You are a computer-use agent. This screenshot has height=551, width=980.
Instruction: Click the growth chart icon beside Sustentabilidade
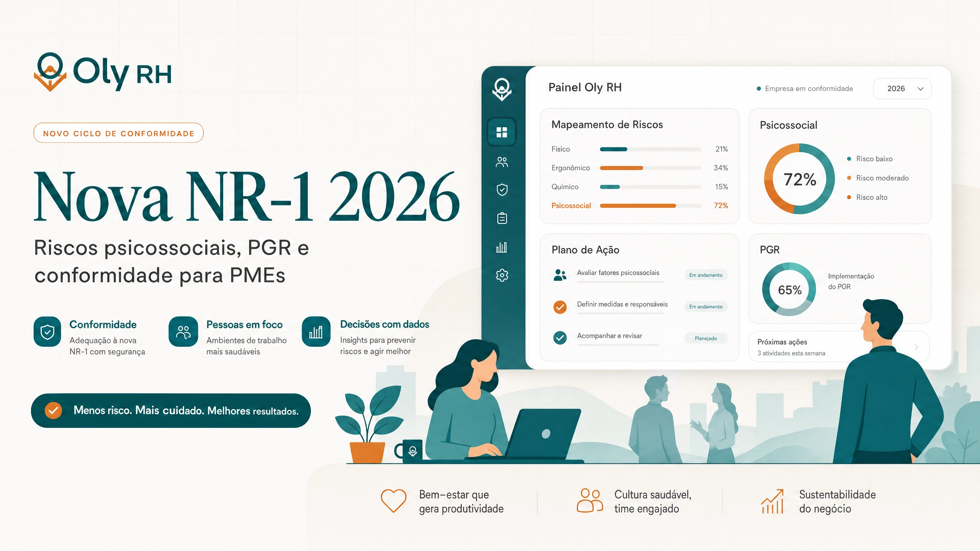click(773, 501)
